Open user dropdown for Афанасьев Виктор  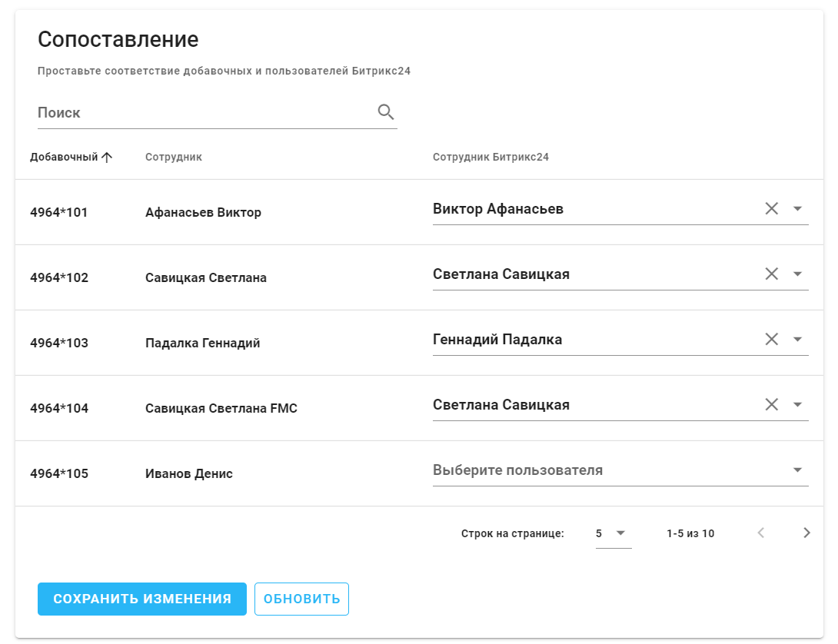pyautogui.click(x=797, y=208)
